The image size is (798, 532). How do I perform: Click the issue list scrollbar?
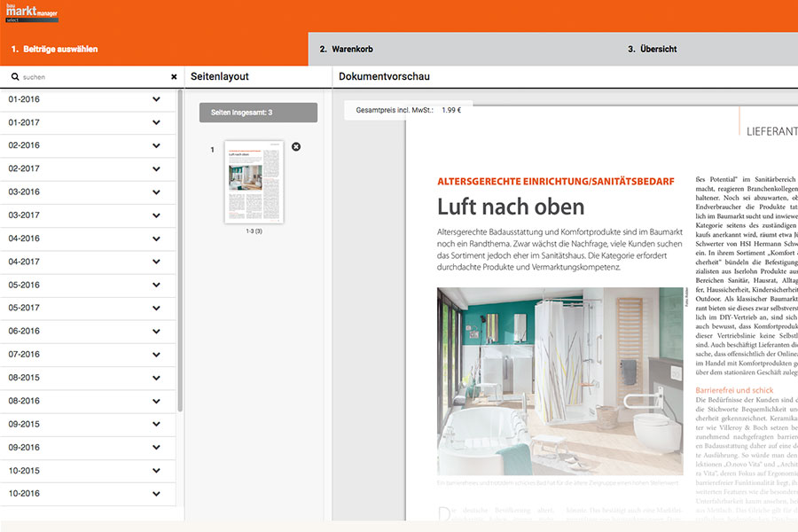click(x=180, y=250)
